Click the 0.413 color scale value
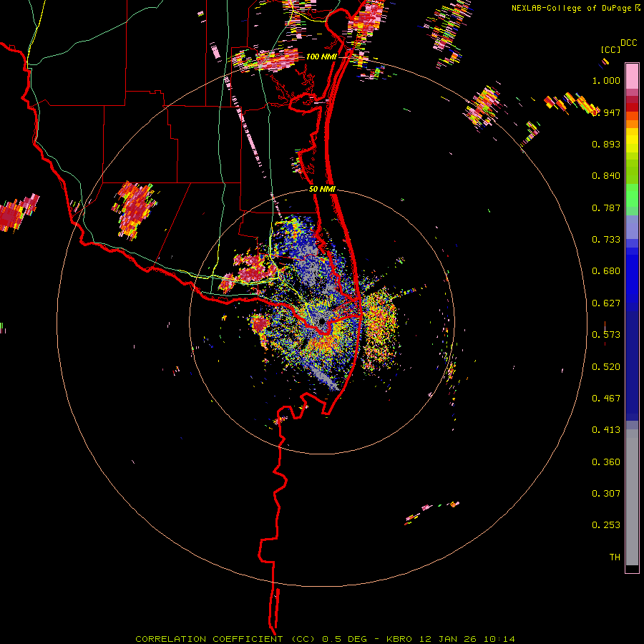 (606, 430)
